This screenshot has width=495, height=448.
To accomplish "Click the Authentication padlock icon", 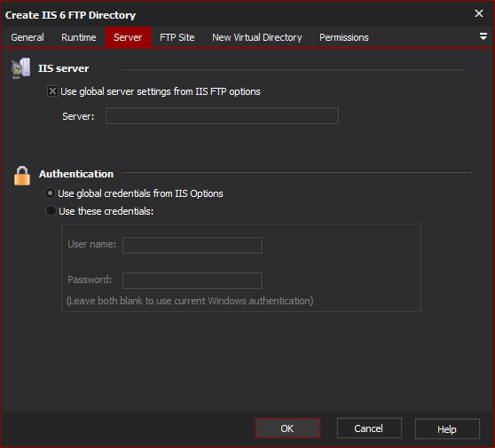I will (x=22, y=176).
